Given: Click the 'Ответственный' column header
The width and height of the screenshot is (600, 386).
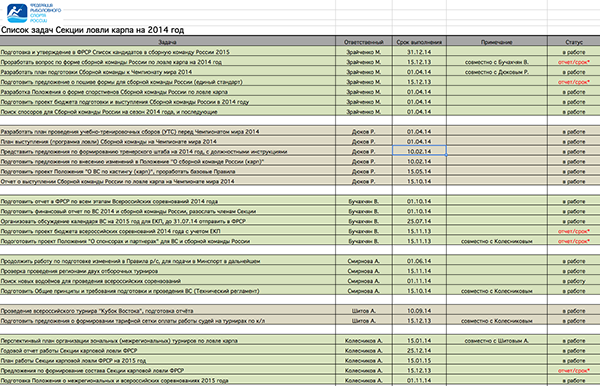Looking at the screenshot, I should [x=364, y=42].
